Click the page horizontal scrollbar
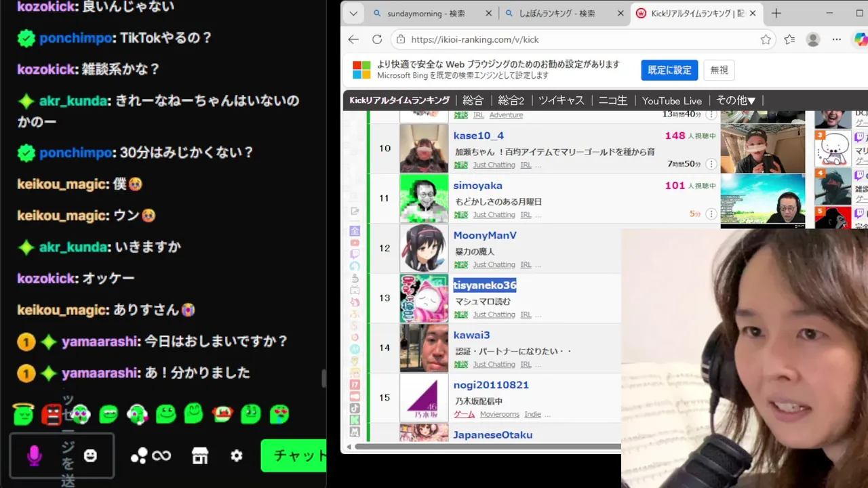Viewport: 868px width, 488px height. pyautogui.click(x=487, y=447)
